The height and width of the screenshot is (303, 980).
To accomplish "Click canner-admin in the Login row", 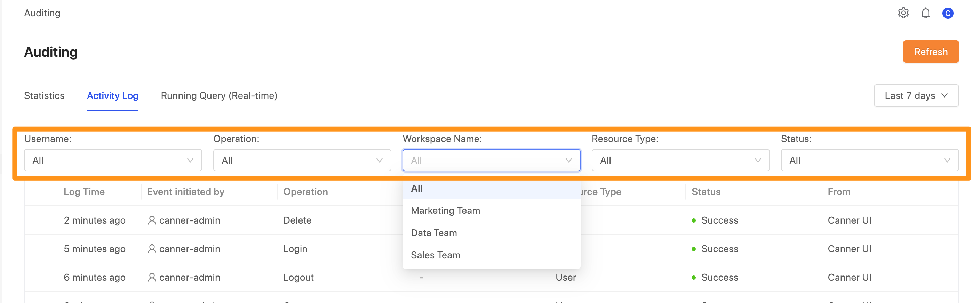I will click(190, 249).
